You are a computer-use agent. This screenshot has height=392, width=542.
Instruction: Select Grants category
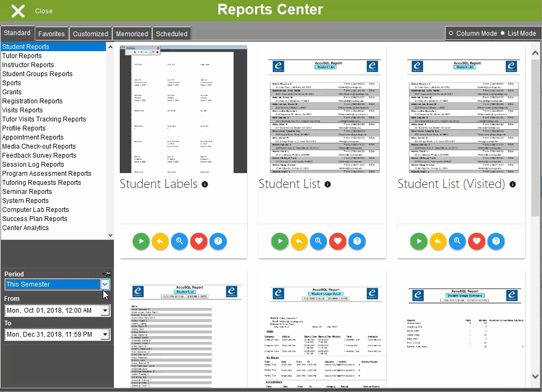tap(54, 92)
